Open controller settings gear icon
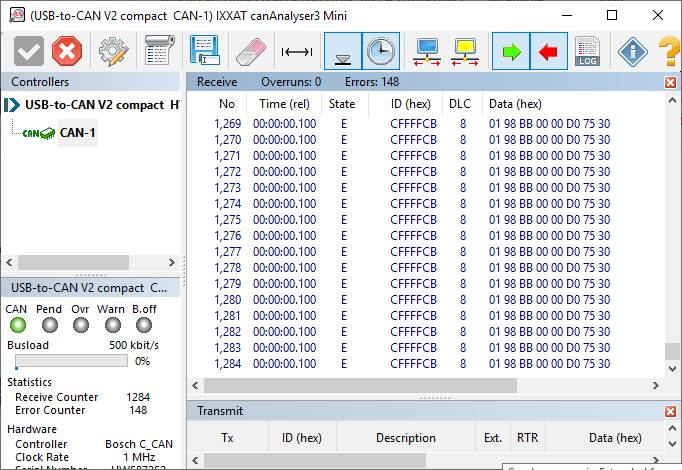 pyautogui.click(x=113, y=51)
